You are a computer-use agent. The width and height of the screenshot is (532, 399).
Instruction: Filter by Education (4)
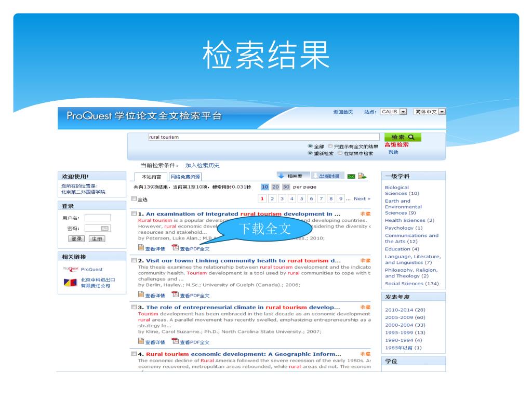click(402, 249)
